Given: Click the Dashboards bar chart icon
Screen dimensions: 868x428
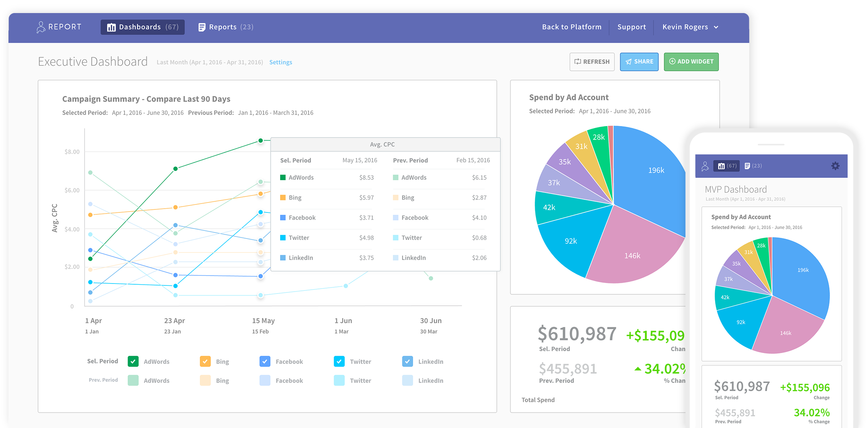Looking at the screenshot, I should (x=111, y=27).
